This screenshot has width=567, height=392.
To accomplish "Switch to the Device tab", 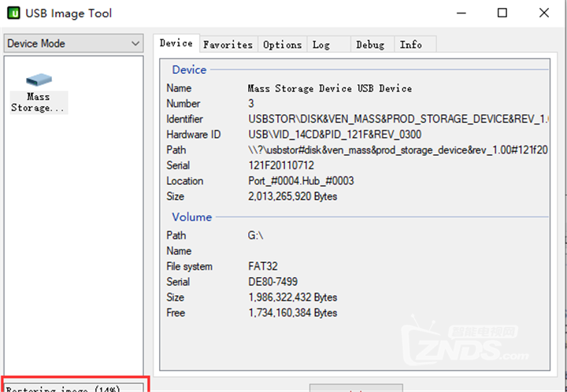I will point(176,43).
